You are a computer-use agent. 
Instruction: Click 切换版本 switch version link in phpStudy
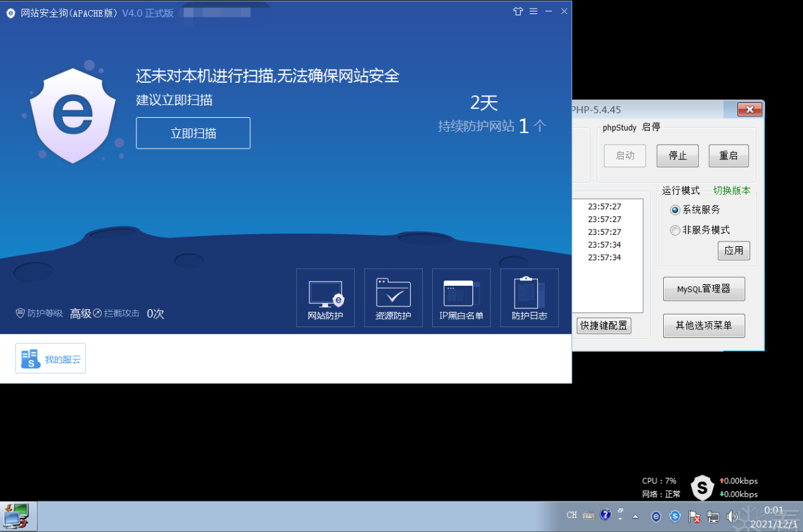pyautogui.click(x=731, y=191)
